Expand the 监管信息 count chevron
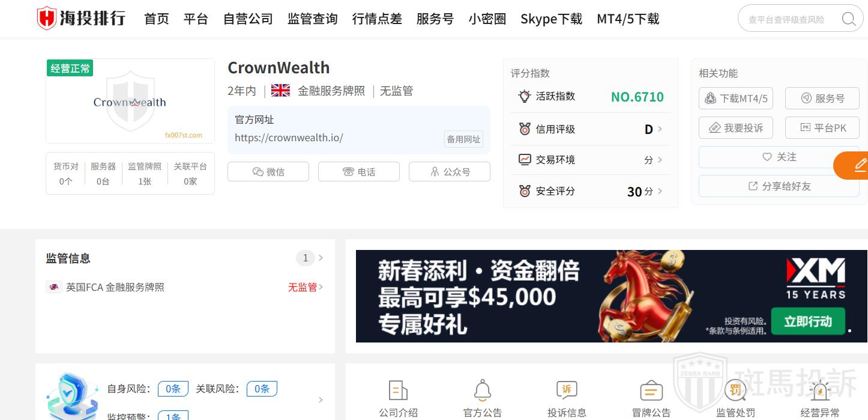868x420 pixels. pos(321,258)
